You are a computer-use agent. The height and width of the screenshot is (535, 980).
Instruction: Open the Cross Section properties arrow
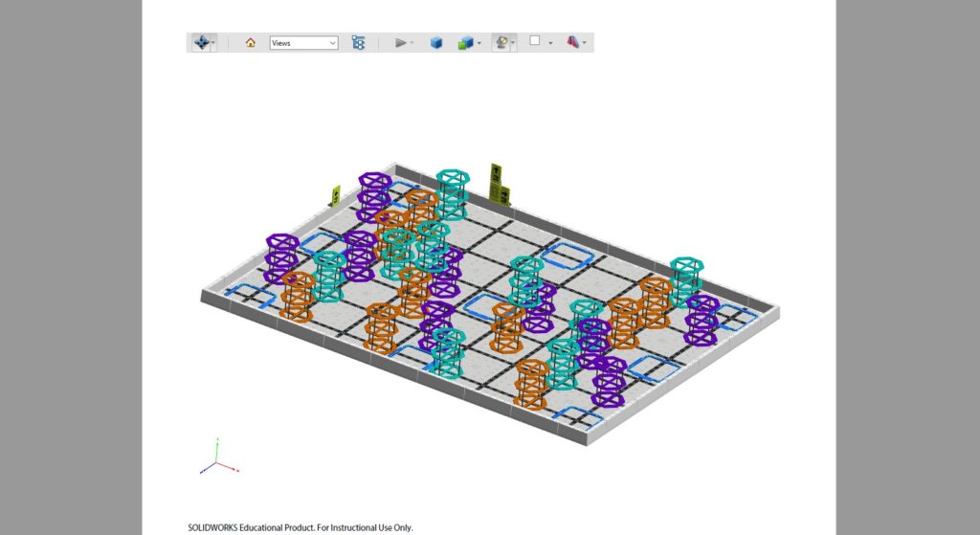[x=585, y=42]
